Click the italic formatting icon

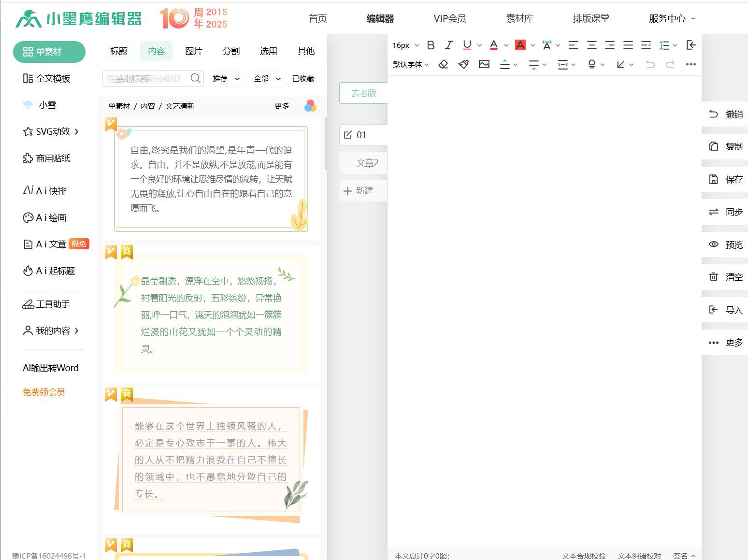(449, 45)
